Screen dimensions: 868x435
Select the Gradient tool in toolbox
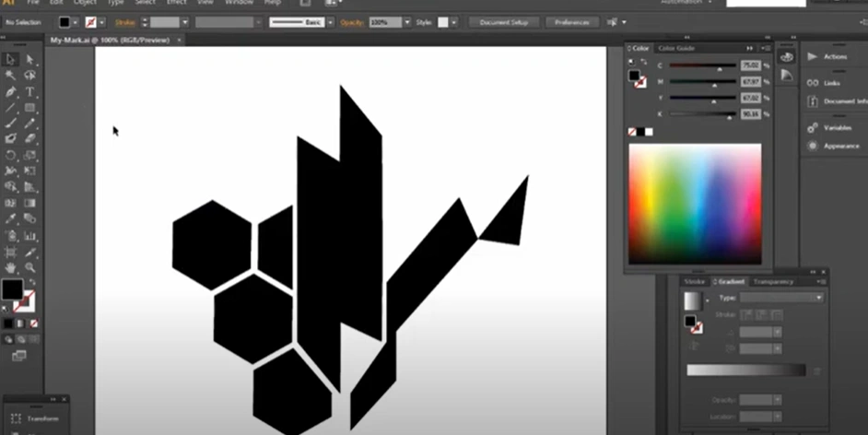point(29,203)
